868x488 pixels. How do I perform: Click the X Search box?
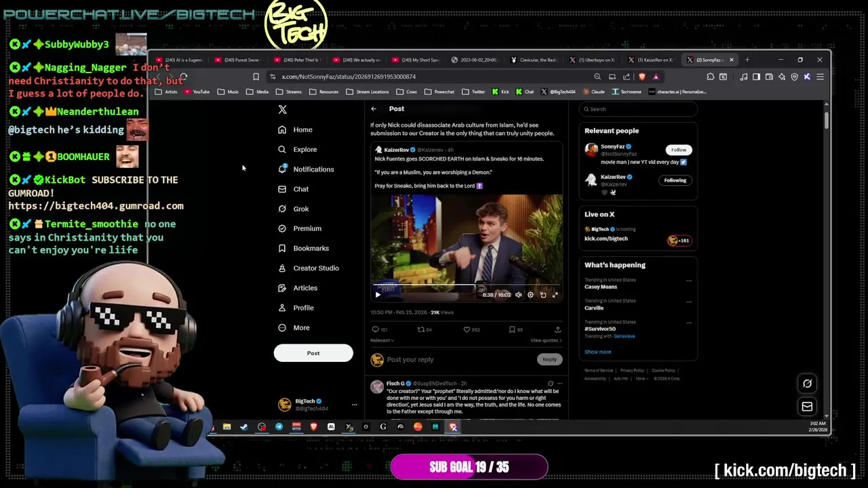[638, 109]
